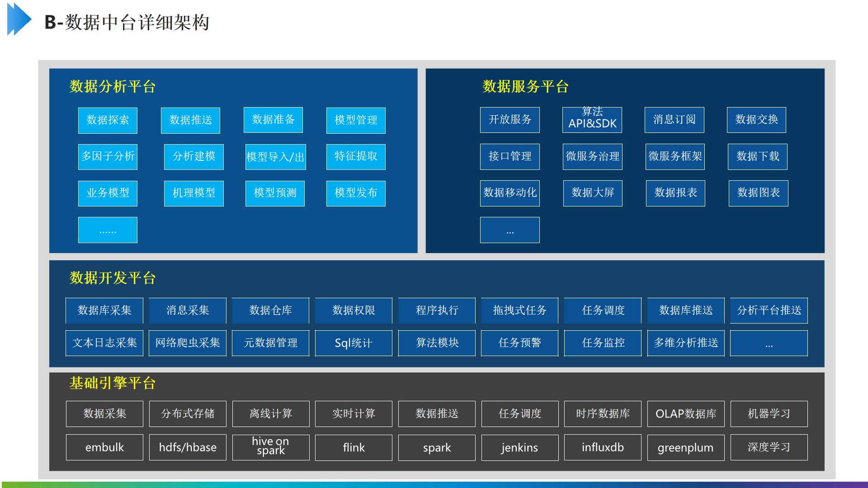Click the 数据图表 box
Screen dimensions: 868x488
(759, 193)
